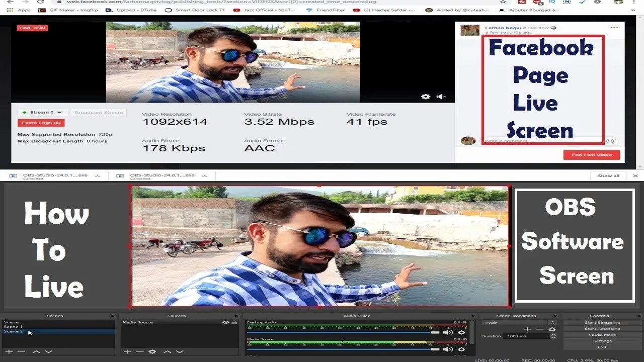Toggle Media Source visibility eye
This screenshot has height=362, width=644.
(x=226, y=322)
